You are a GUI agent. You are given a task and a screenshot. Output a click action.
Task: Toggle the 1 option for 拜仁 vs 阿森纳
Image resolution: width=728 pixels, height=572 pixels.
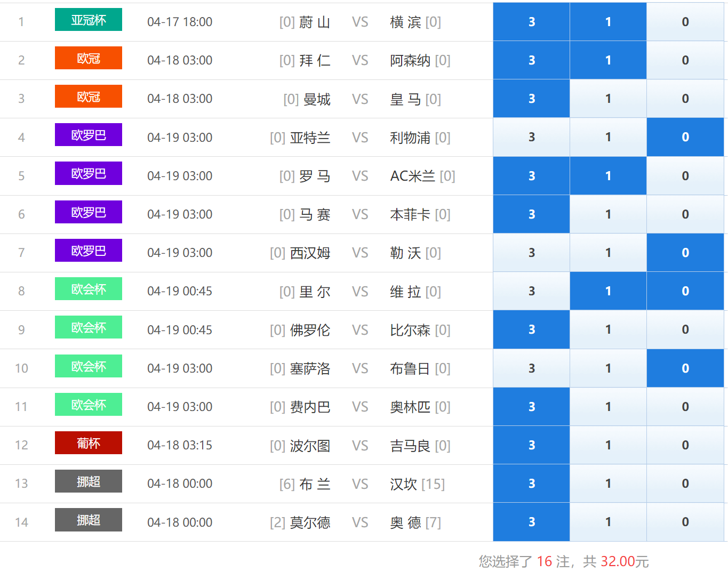[x=608, y=60]
